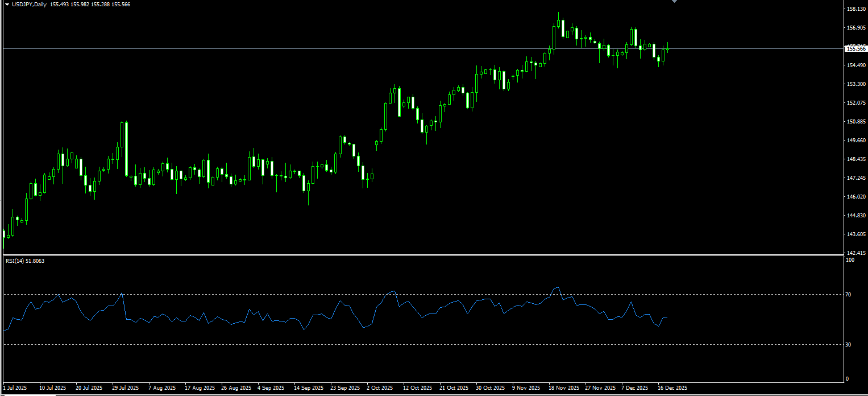Screen dimensions: 868x396
Task: Click the 1 Jul 2025 date label
Action: tap(15, 388)
